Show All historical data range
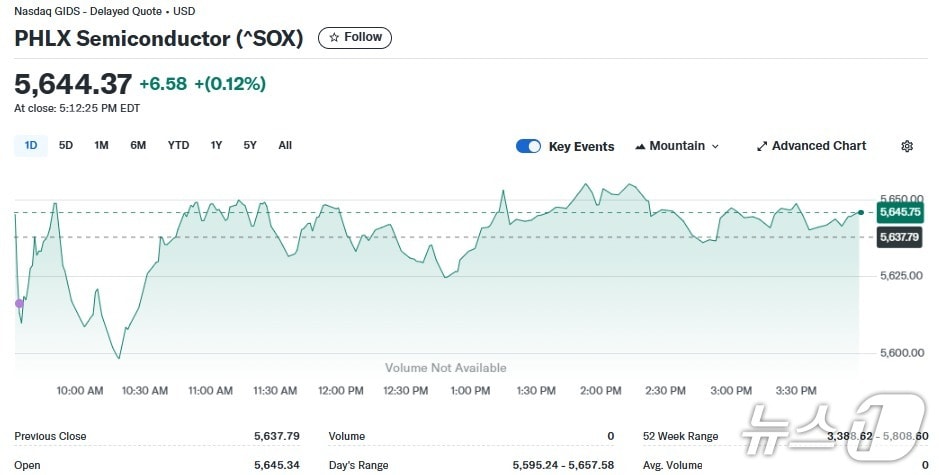Viewport: 939px width, 475px height. [x=285, y=145]
